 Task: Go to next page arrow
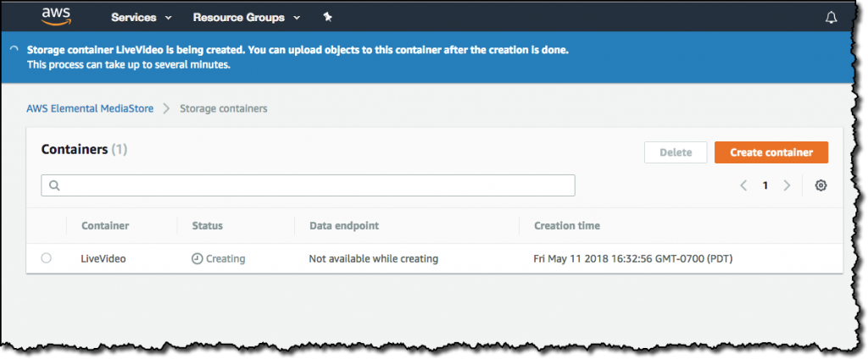tap(787, 185)
